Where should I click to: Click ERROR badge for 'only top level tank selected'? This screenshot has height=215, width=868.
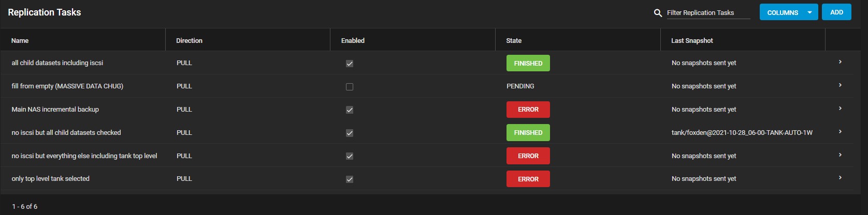[x=528, y=179]
